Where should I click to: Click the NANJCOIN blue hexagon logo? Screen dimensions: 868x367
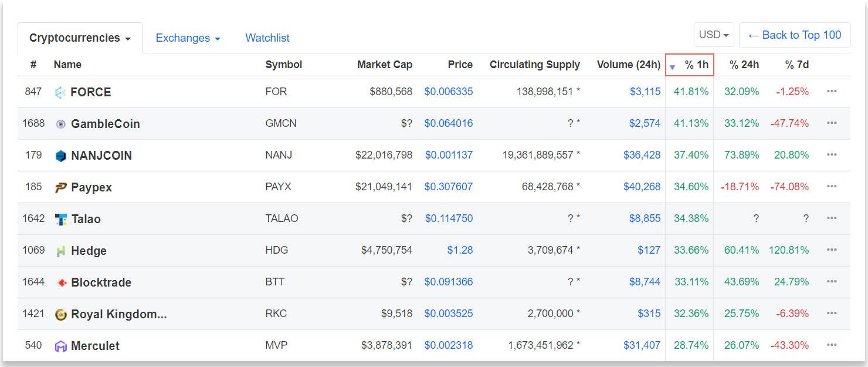(60, 156)
